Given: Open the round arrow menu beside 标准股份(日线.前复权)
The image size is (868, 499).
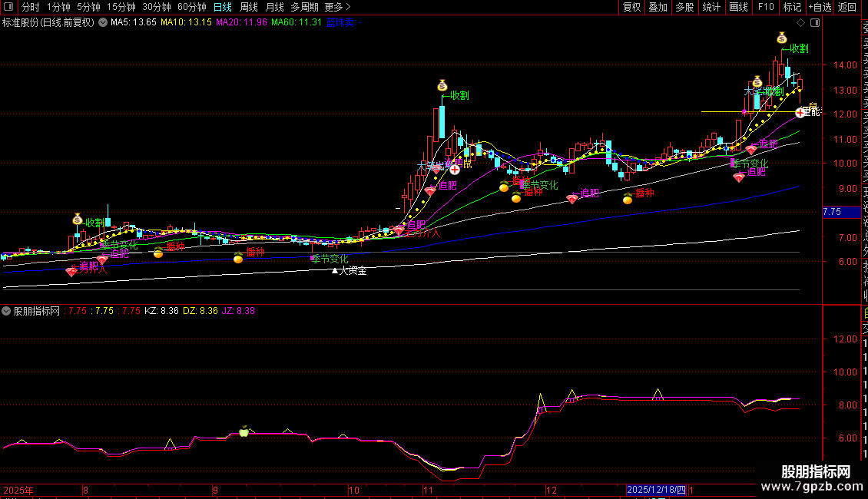Looking at the screenshot, I should point(103,23).
